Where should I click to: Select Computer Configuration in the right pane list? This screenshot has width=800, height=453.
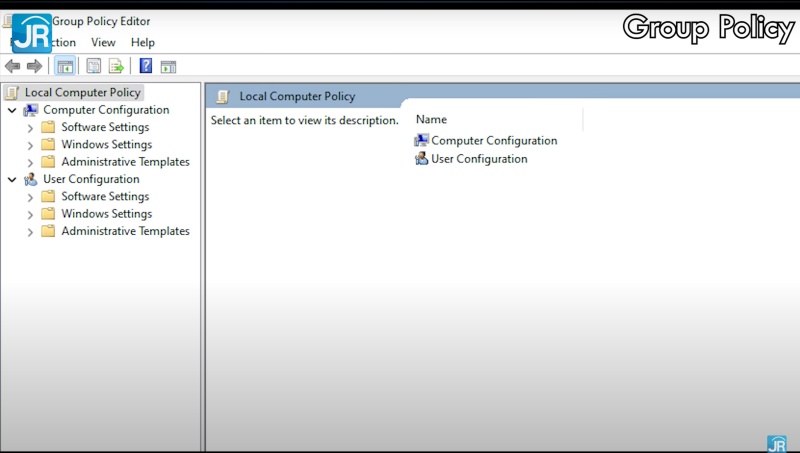493,141
